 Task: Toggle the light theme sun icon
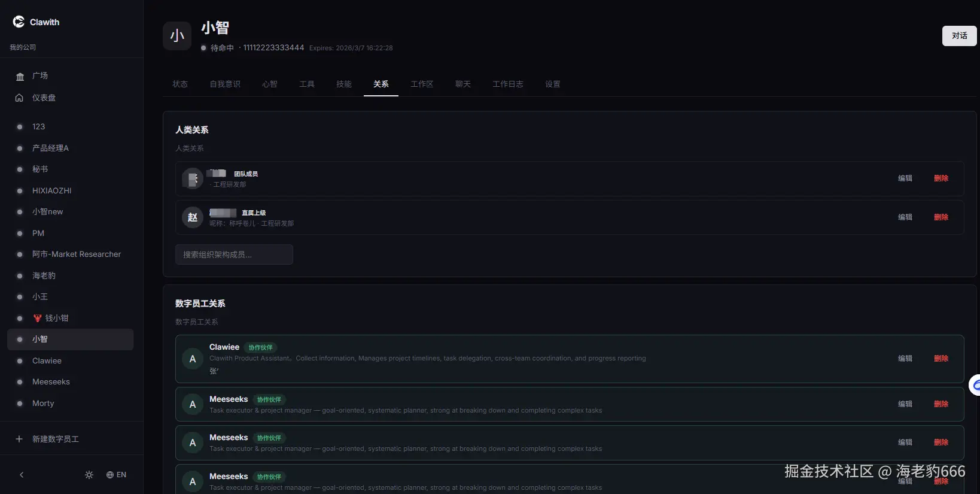(89, 475)
